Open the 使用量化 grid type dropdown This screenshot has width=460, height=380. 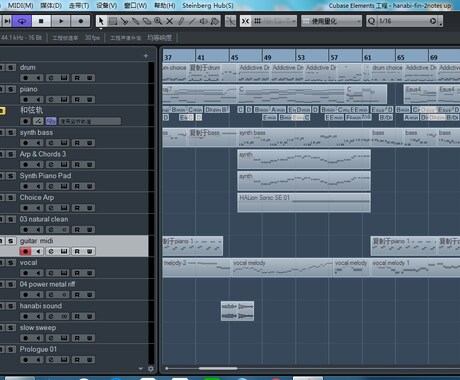tap(331, 21)
